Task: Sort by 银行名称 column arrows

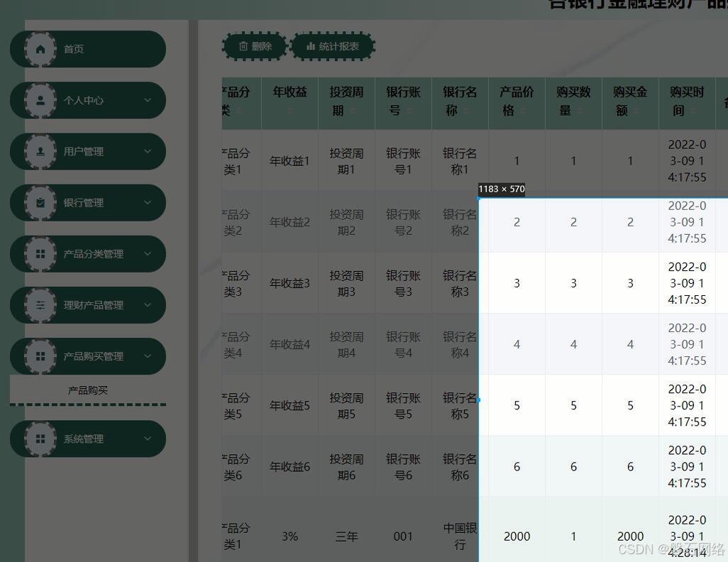Action: (x=466, y=111)
